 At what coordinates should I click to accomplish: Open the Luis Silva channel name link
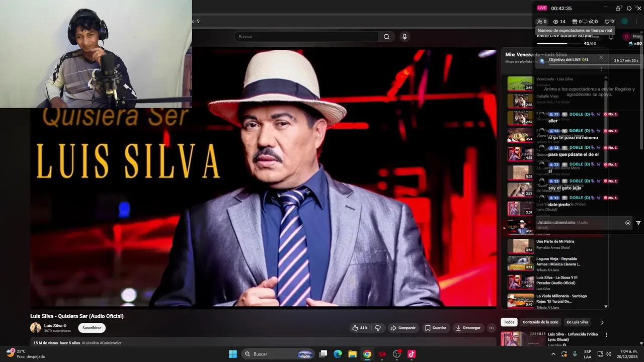(53, 326)
